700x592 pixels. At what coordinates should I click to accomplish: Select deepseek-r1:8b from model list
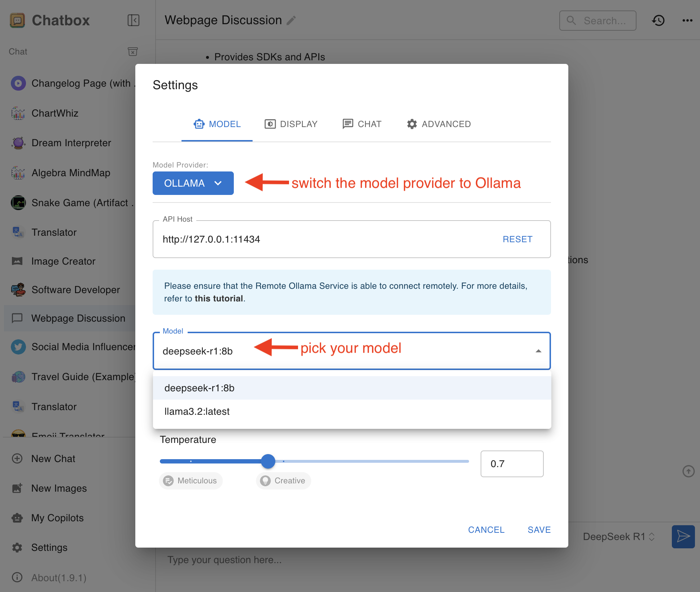point(198,387)
